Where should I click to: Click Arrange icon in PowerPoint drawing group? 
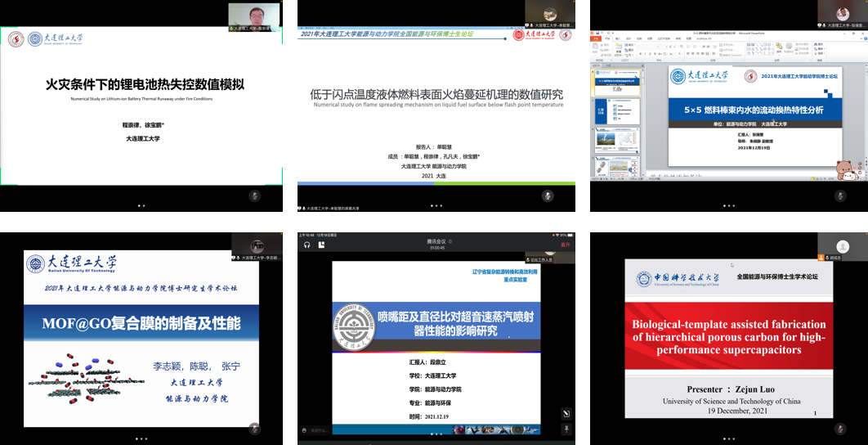779,47
